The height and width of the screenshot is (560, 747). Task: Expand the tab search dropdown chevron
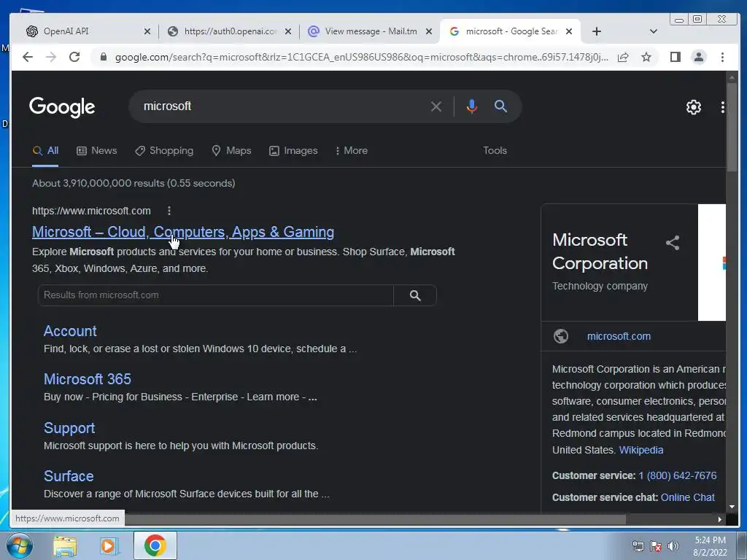[x=653, y=31]
